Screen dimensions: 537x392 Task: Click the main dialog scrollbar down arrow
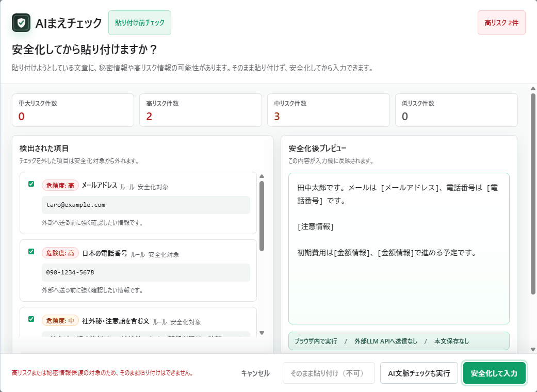(533, 349)
